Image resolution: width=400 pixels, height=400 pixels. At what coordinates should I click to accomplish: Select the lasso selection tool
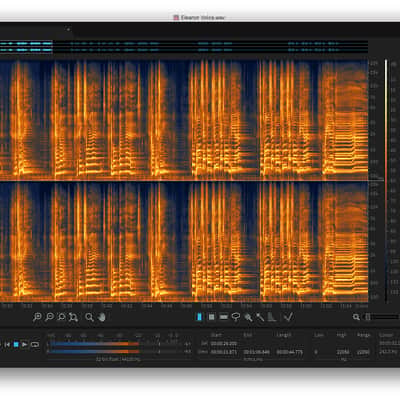click(x=236, y=317)
